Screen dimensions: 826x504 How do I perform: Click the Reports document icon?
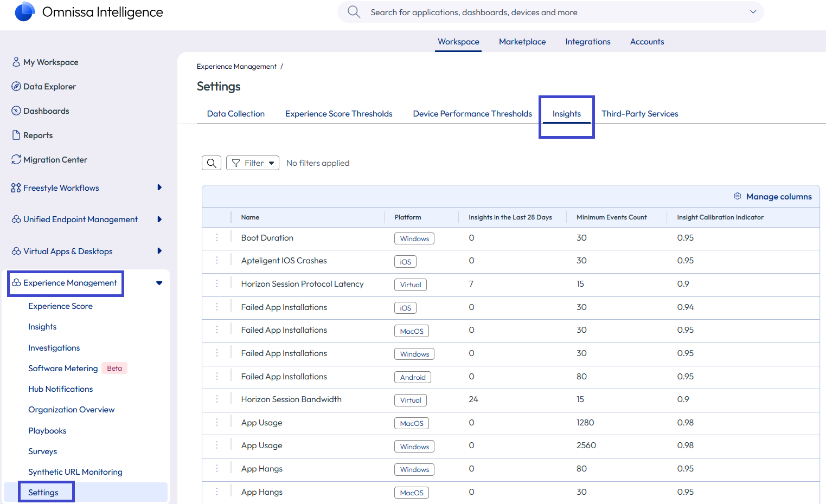(x=16, y=135)
